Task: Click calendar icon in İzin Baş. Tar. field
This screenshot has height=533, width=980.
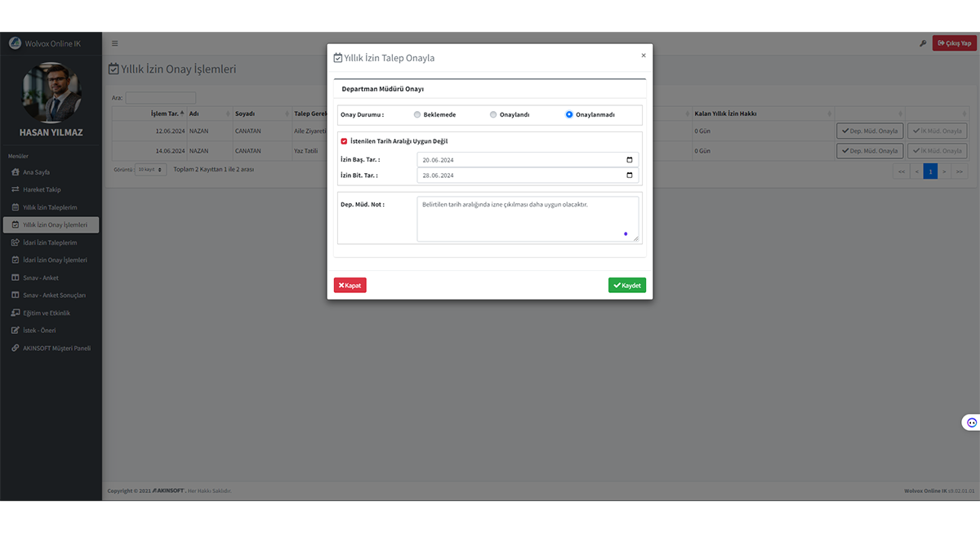Action: (x=629, y=160)
